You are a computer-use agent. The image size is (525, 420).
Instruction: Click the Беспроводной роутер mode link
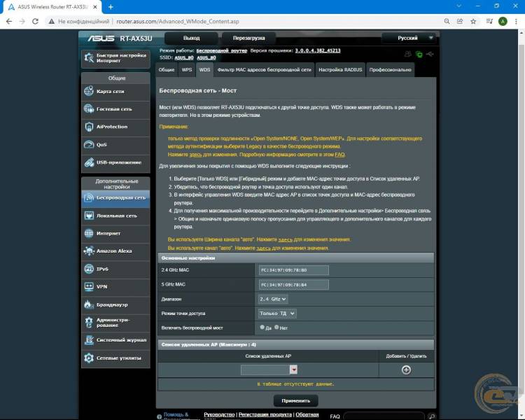(x=222, y=50)
